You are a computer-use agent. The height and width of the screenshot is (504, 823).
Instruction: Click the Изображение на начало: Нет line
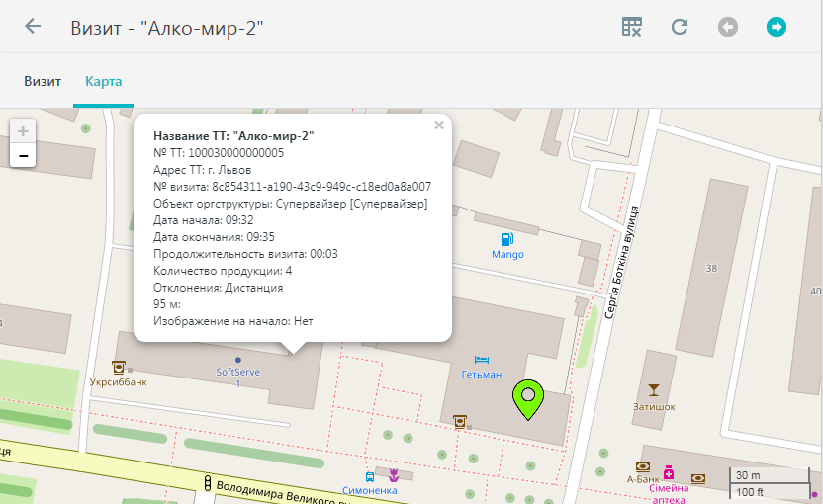[233, 321]
